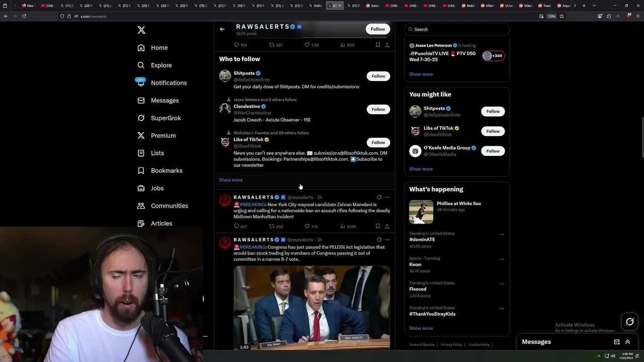Click the Articles sidebar entry

click(x=154, y=223)
